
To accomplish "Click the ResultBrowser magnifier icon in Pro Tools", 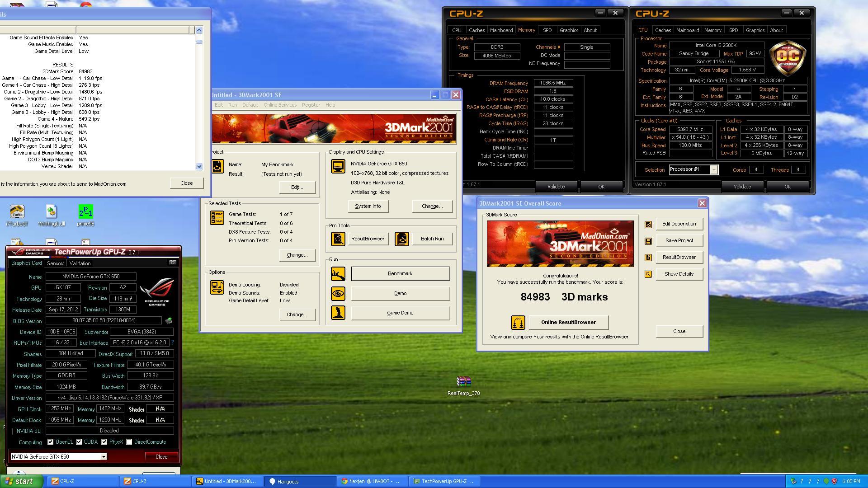I will (x=338, y=239).
